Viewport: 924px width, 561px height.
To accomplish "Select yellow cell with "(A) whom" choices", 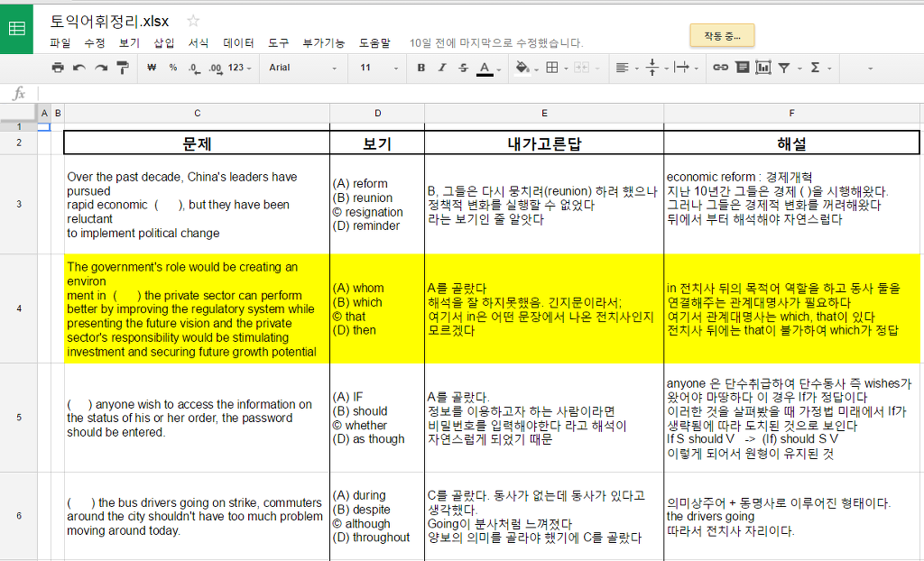I will point(377,308).
